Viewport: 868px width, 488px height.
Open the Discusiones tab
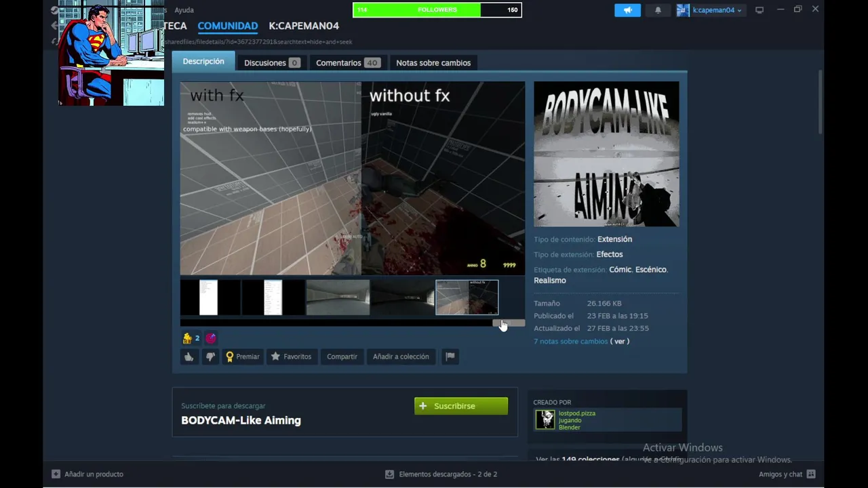[x=272, y=63]
